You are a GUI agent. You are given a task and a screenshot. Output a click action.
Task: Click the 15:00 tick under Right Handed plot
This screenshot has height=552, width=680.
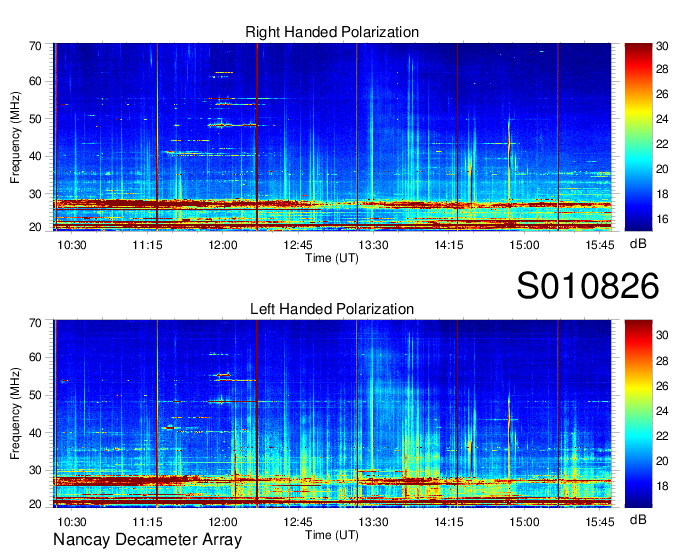coord(524,245)
